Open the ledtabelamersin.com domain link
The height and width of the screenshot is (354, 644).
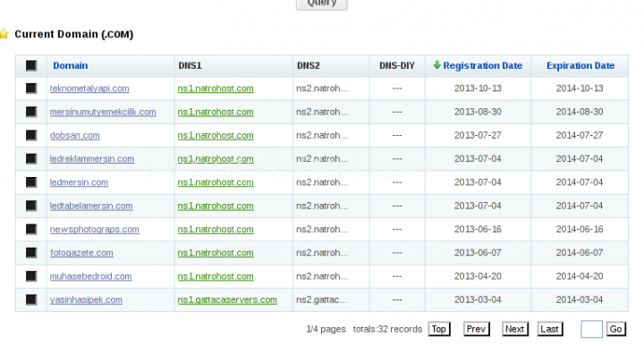[x=91, y=206]
